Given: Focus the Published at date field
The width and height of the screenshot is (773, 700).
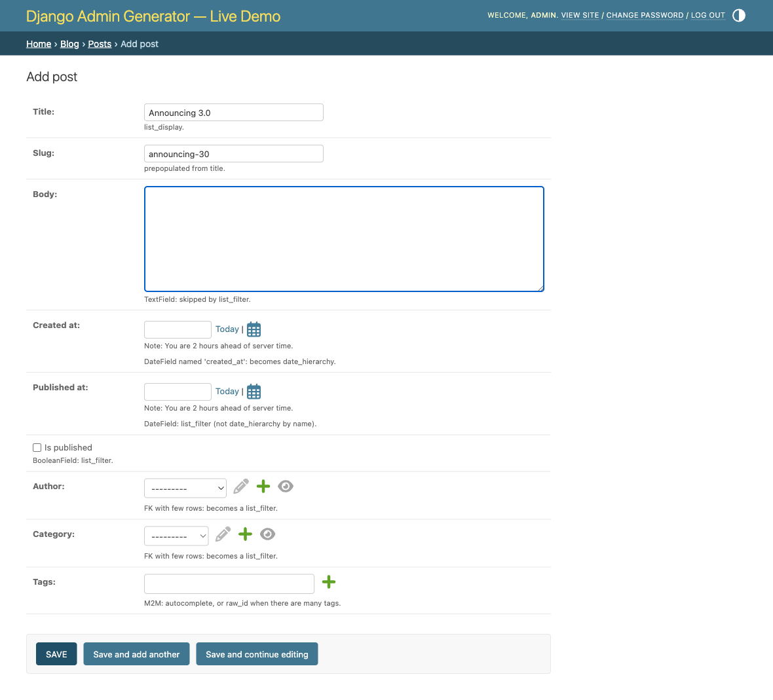Looking at the screenshot, I should [x=178, y=392].
